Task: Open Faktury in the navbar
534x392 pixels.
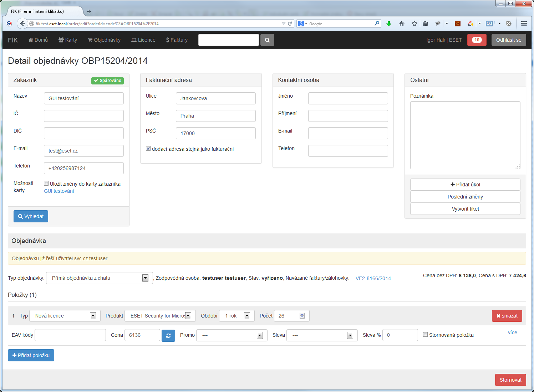Action: pyautogui.click(x=177, y=40)
